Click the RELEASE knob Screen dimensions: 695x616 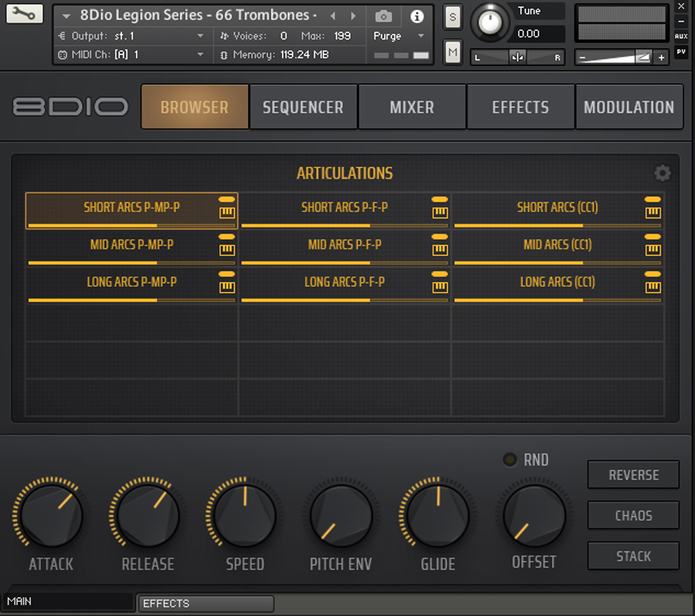point(148,516)
